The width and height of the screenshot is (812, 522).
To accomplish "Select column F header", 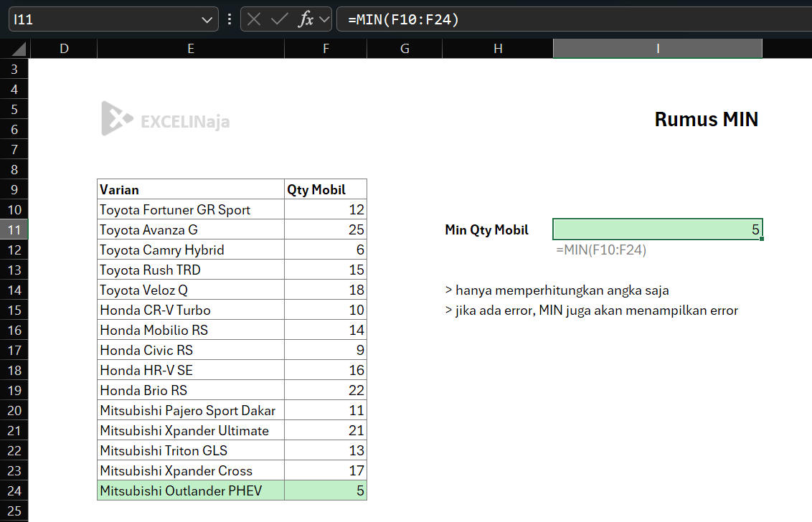I will click(326, 49).
